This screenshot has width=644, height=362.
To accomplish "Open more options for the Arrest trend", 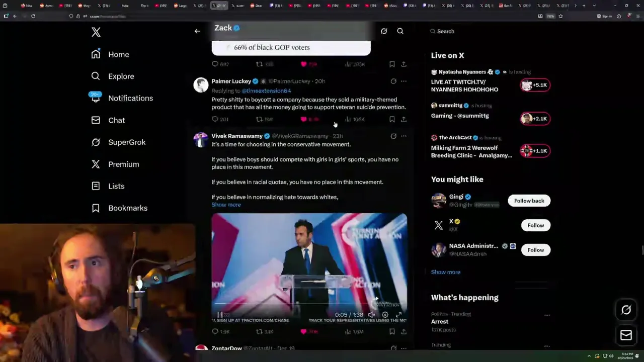I will pos(547,315).
